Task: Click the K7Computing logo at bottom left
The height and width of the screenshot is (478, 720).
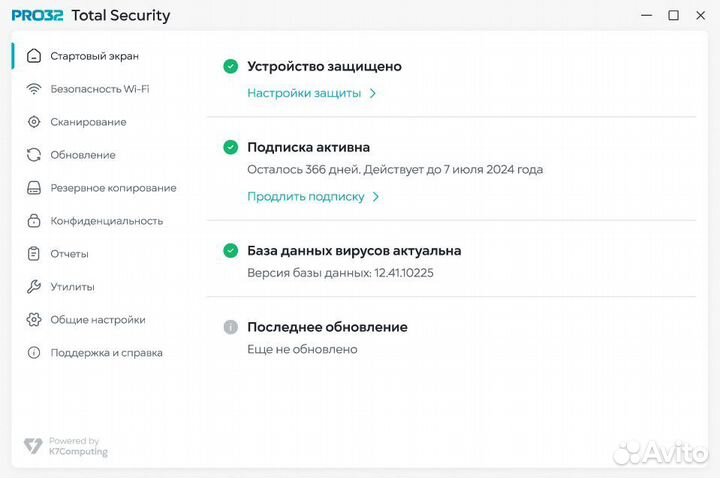Action: point(66,446)
